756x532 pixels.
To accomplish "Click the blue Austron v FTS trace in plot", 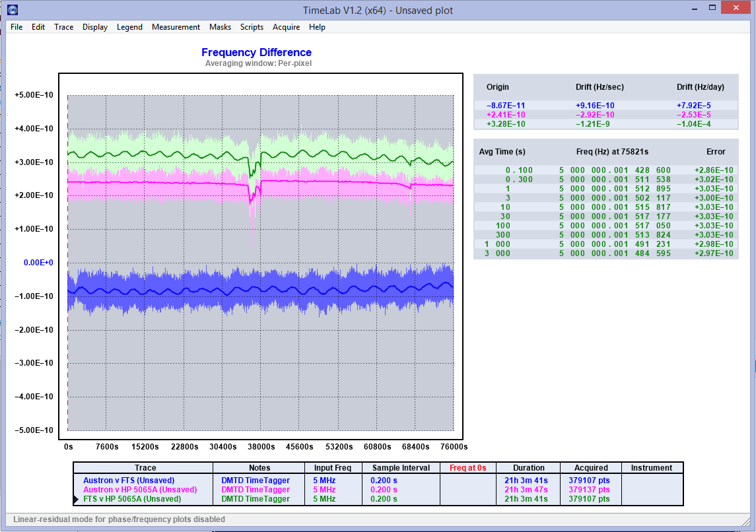I will click(260, 289).
